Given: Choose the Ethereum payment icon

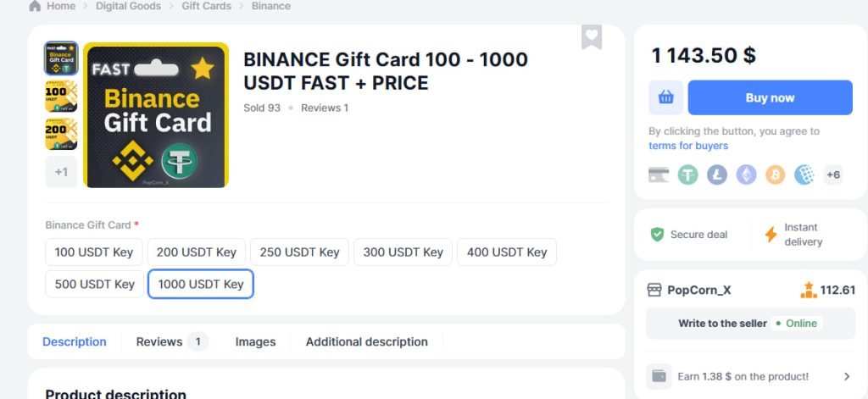Looking at the screenshot, I should 746,175.
